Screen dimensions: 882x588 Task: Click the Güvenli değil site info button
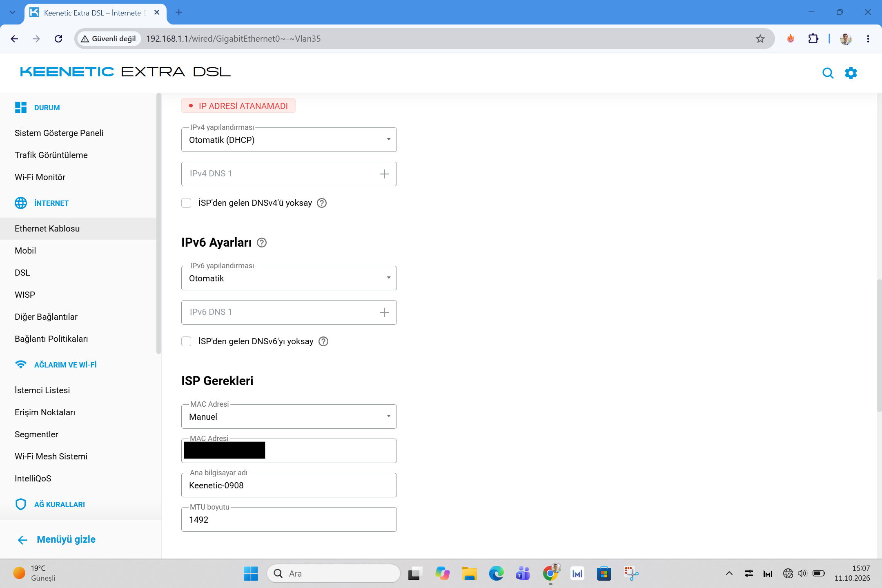click(109, 39)
